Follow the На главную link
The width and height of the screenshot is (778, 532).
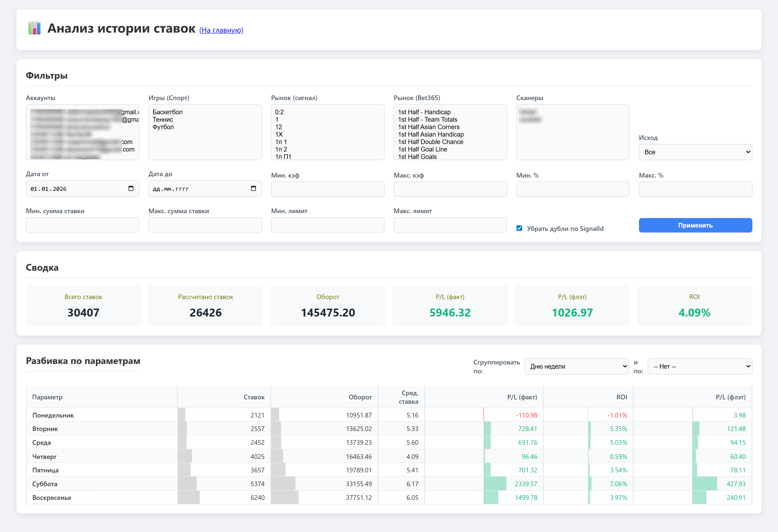(x=221, y=30)
